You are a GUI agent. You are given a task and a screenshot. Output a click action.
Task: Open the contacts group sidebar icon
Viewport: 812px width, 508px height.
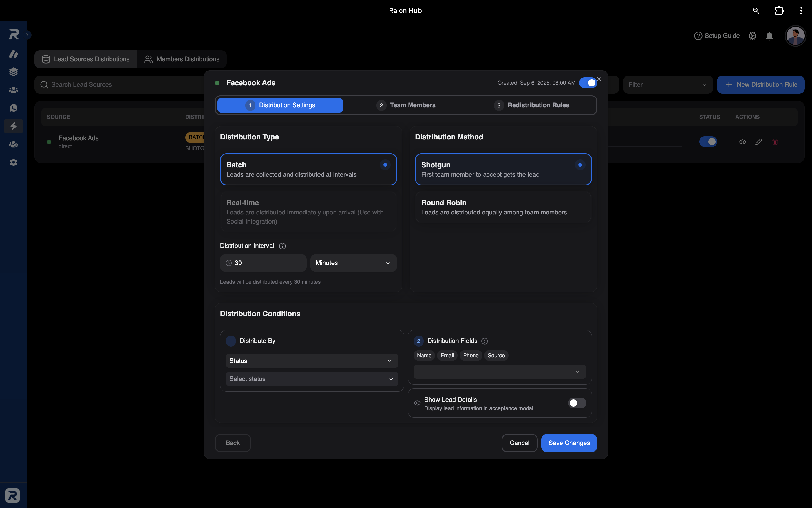pos(14,90)
